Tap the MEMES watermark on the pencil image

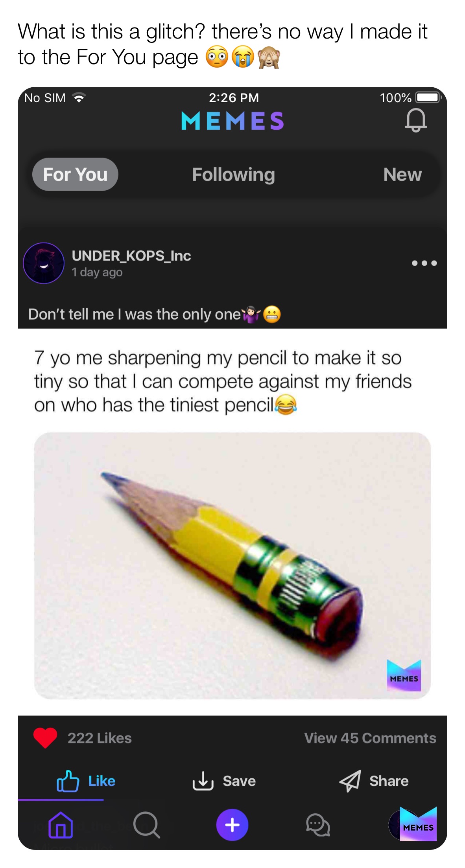(404, 675)
